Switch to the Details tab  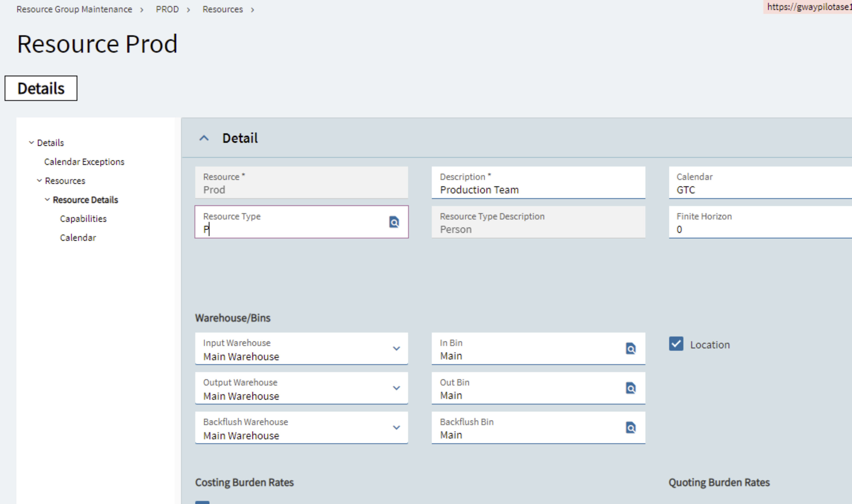point(41,88)
